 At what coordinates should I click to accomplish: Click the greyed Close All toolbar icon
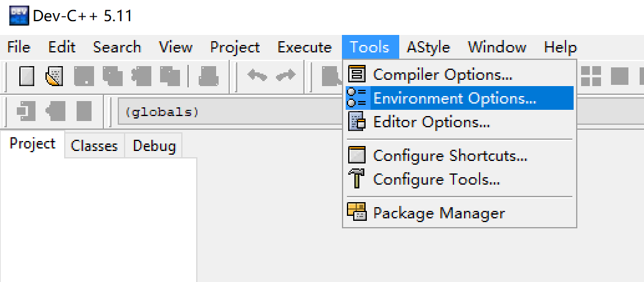[170, 76]
